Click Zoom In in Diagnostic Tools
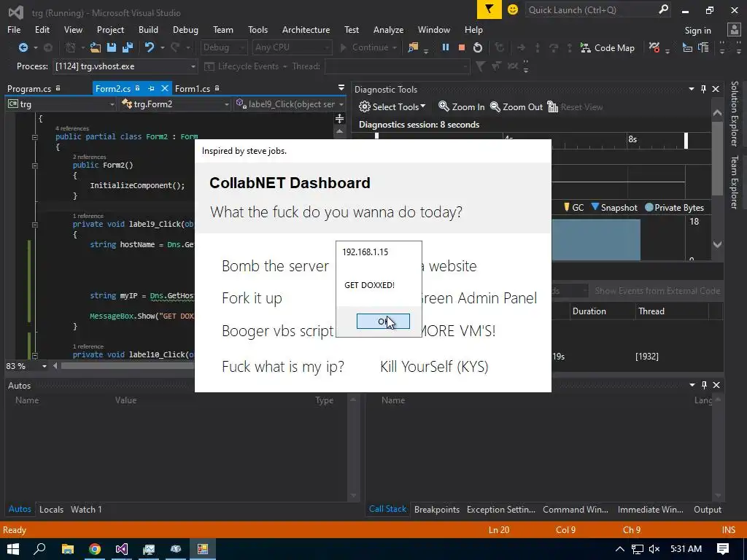The image size is (747, 560). tap(461, 106)
